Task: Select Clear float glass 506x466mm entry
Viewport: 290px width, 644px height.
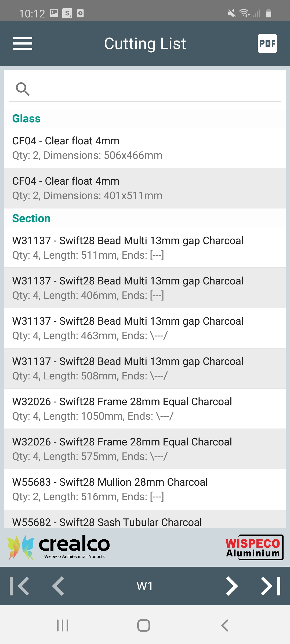Action: click(145, 148)
